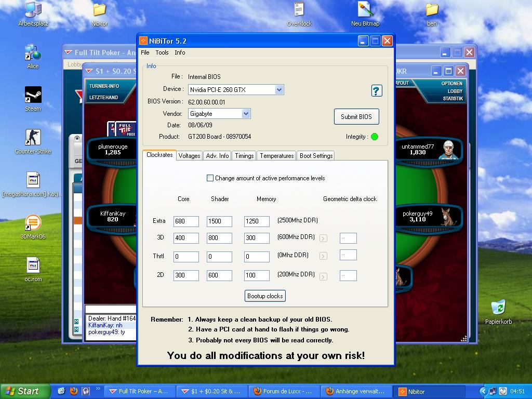The height and width of the screenshot is (399, 532).
Task: Click the NiBiTor help question mark icon
Action: (x=377, y=91)
